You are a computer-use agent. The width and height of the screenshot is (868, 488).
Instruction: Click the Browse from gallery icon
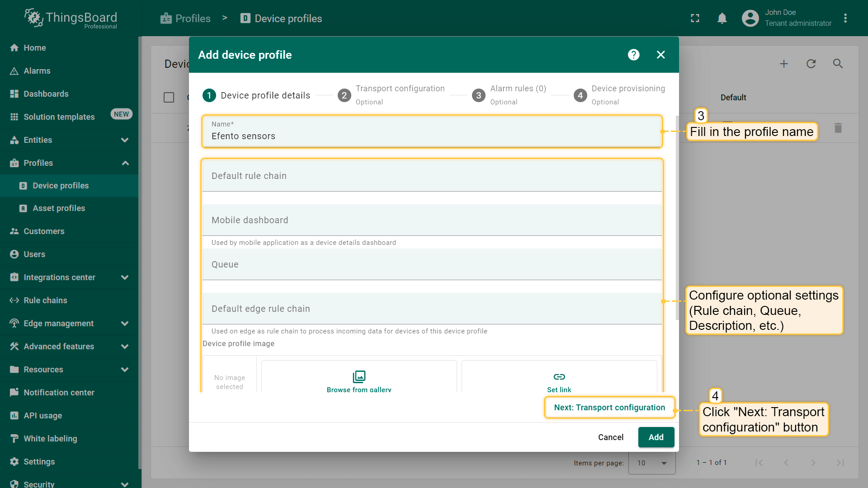point(359,376)
